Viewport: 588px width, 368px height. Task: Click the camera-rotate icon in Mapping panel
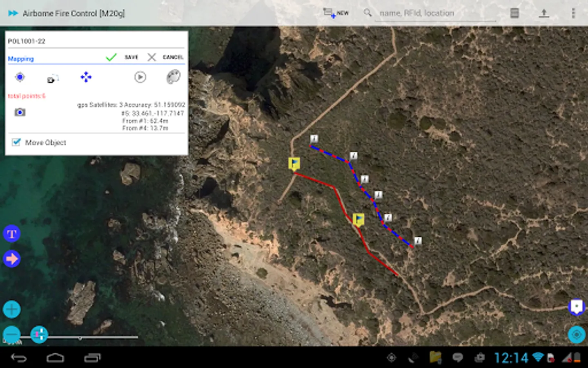tap(53, 78)
